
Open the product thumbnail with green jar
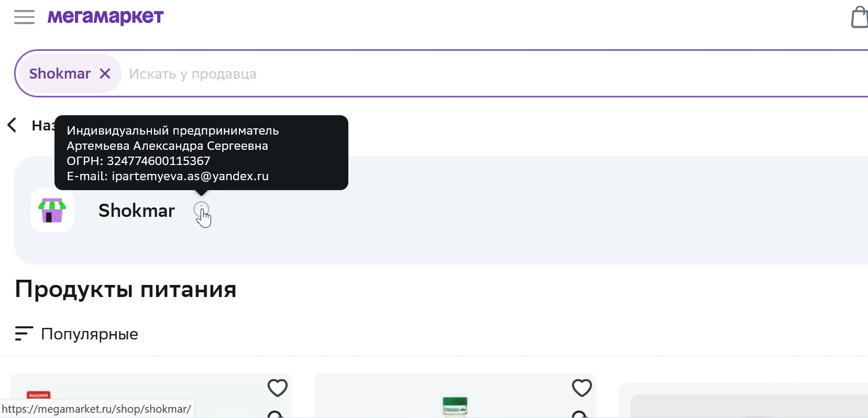tap(455, 406)
